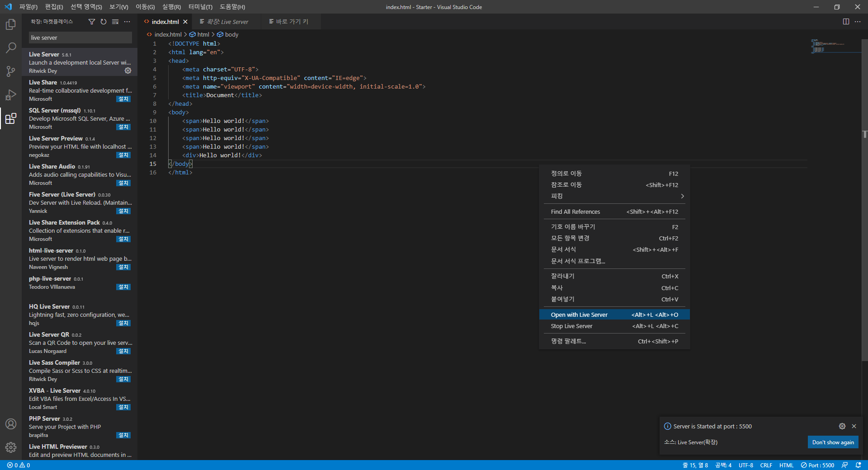Select the Extensions view icon
Screen dimensions: 868x470
[11, 118]
